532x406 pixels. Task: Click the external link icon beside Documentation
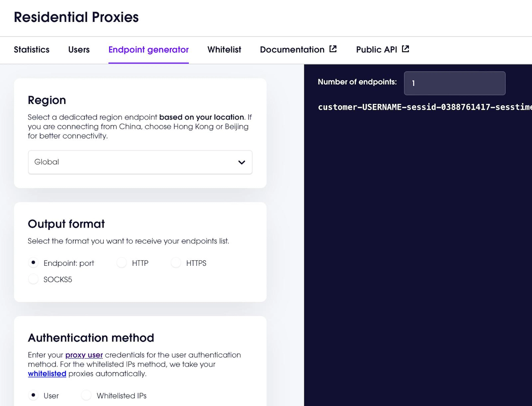tap(333, 49)
